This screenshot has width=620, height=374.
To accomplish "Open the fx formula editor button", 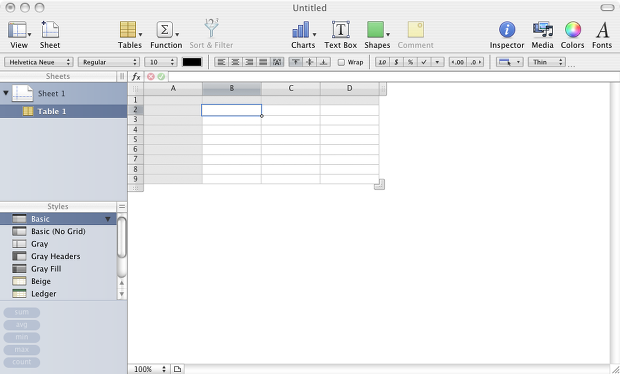I will tap(136, 77).
